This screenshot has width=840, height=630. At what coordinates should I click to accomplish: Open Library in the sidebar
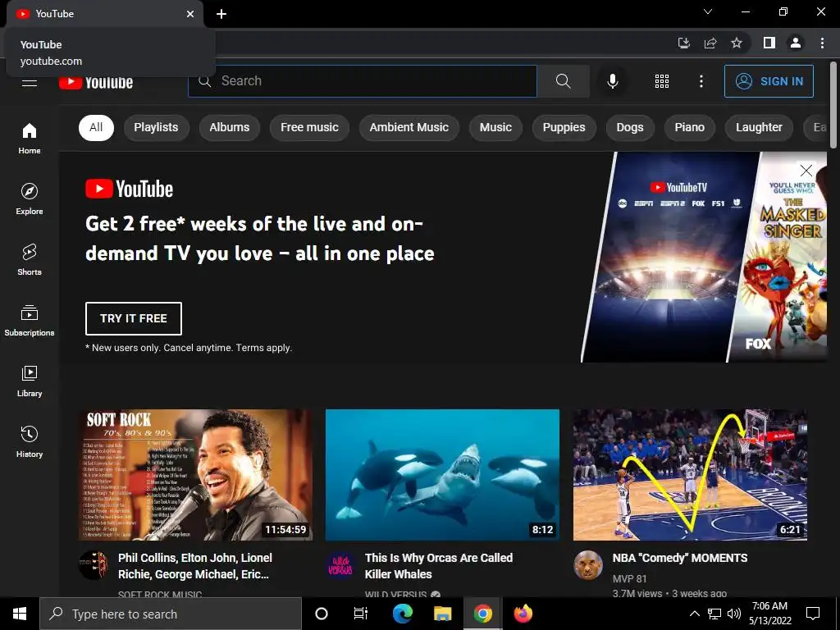point(30,381)
